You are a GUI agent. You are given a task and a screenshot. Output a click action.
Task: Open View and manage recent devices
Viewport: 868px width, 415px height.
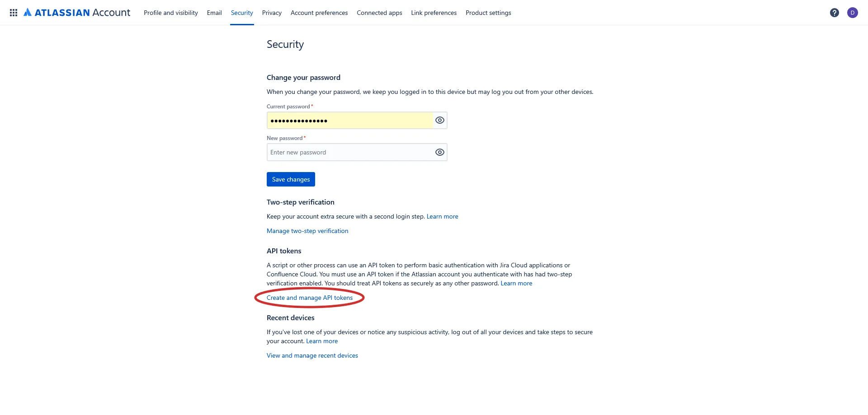(x=312, y=355)
